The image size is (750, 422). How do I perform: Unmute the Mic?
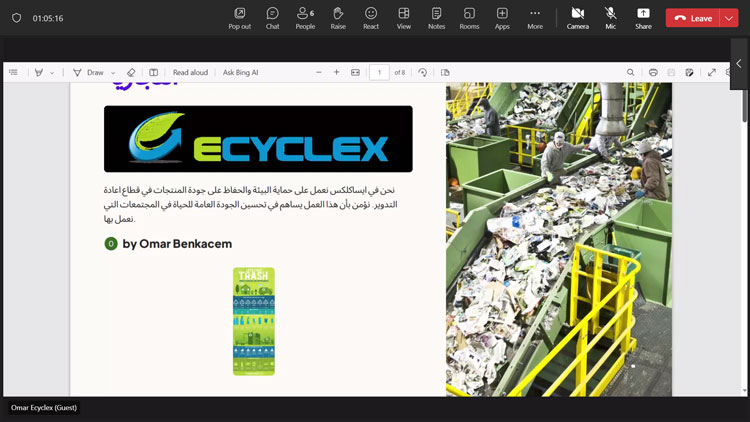pyautogui.click(x=610, y=17)
